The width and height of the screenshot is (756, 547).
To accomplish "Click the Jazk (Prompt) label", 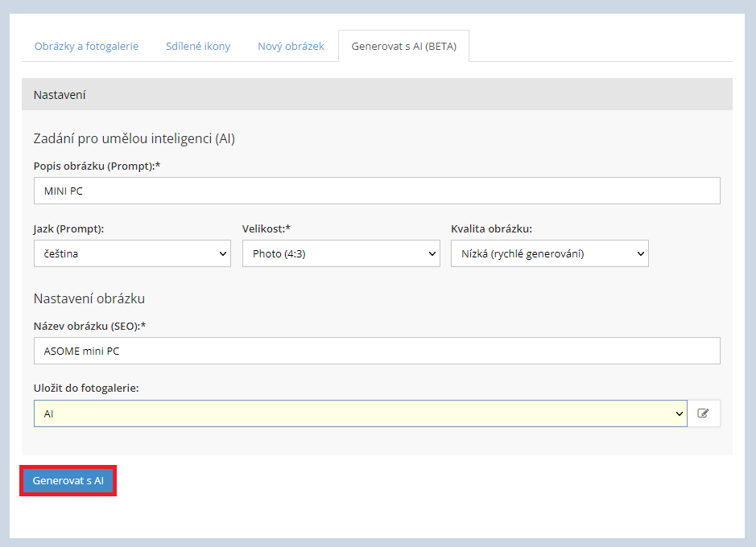I will coord(68,228).
